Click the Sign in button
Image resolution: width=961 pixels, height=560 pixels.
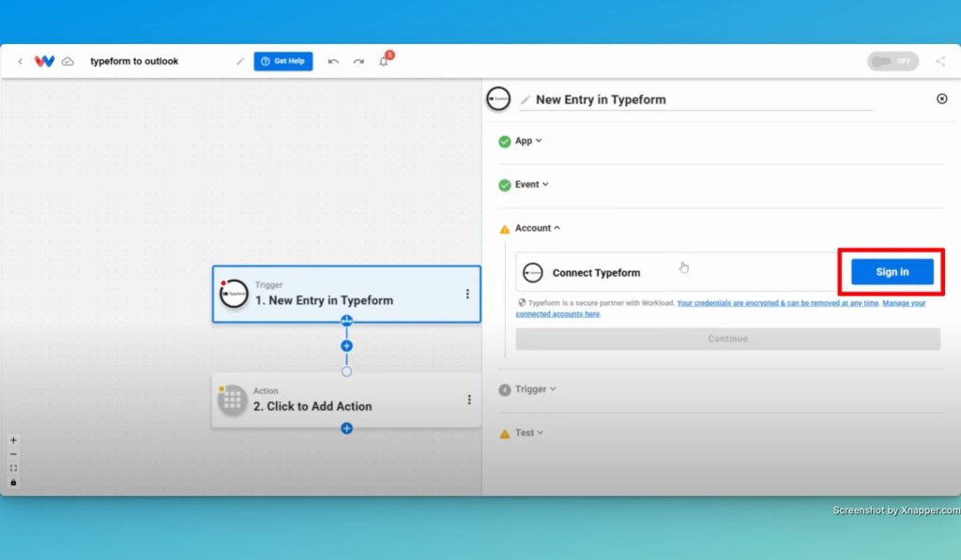point(892,272)
